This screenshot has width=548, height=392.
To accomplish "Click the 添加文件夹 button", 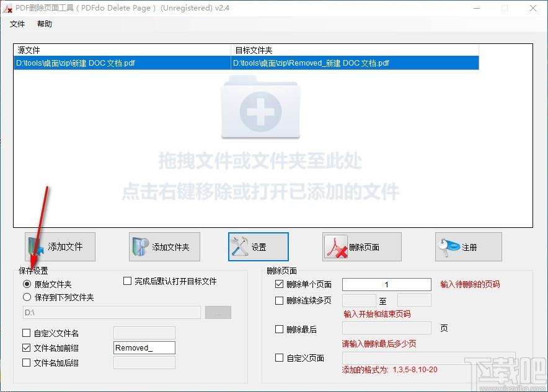I will click(164, 247).
